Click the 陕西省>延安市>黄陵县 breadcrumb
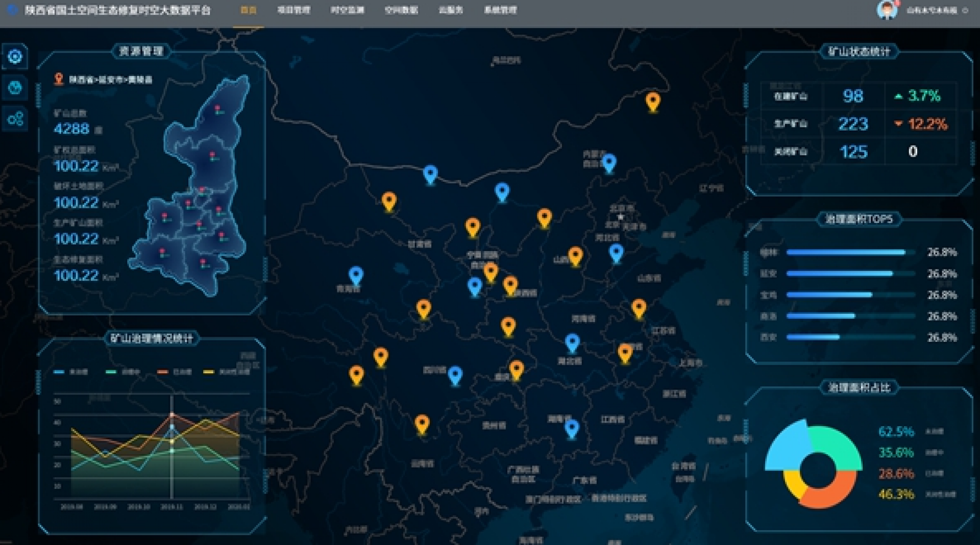Viewport: 980px width, 545px height. tap(111, 80)
